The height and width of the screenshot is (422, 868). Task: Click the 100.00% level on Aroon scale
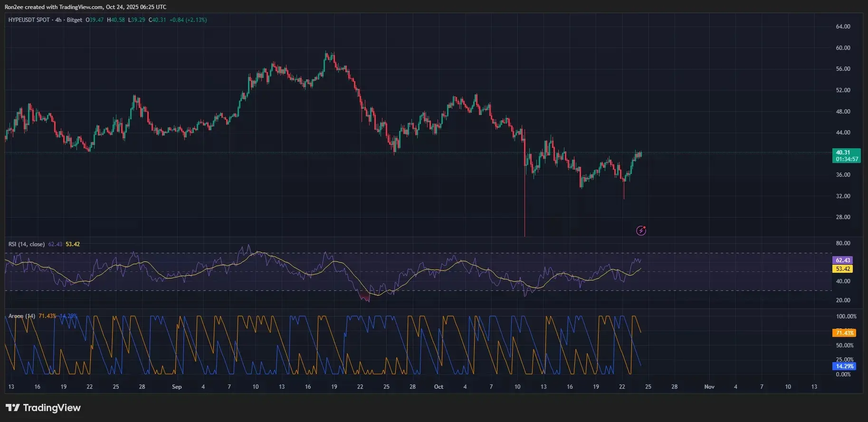pos(846,316)
